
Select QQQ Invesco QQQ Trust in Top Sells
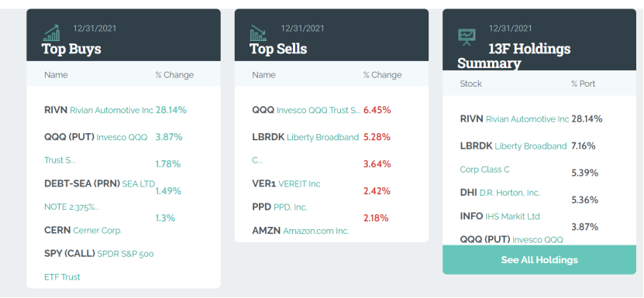[306, 110]
